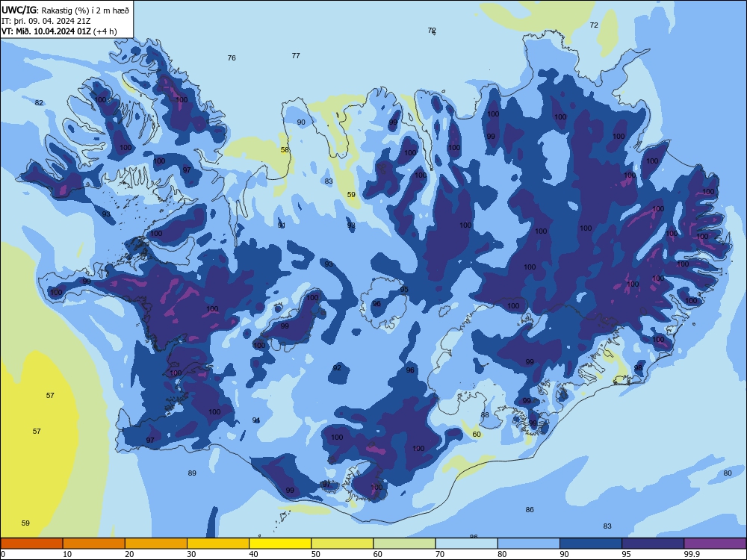Click the golden 30–40 legend swatch
Screen dimensions: 747x560
point(218,544)
